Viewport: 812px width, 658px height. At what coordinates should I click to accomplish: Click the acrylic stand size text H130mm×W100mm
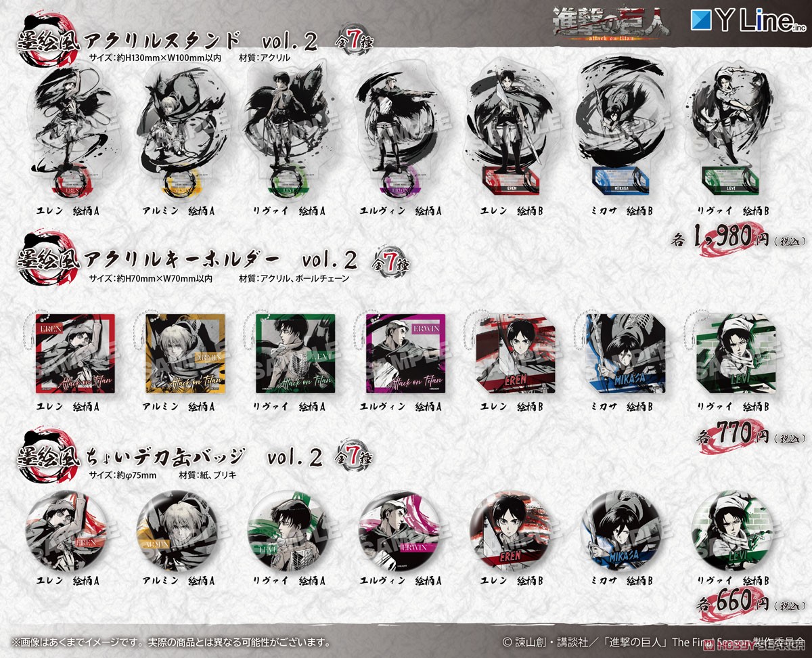point(154,58)
